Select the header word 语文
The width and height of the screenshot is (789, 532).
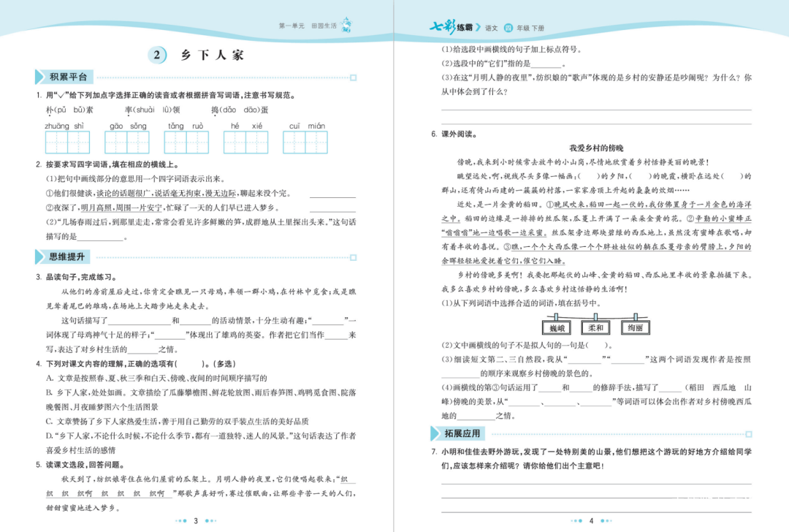491,28
